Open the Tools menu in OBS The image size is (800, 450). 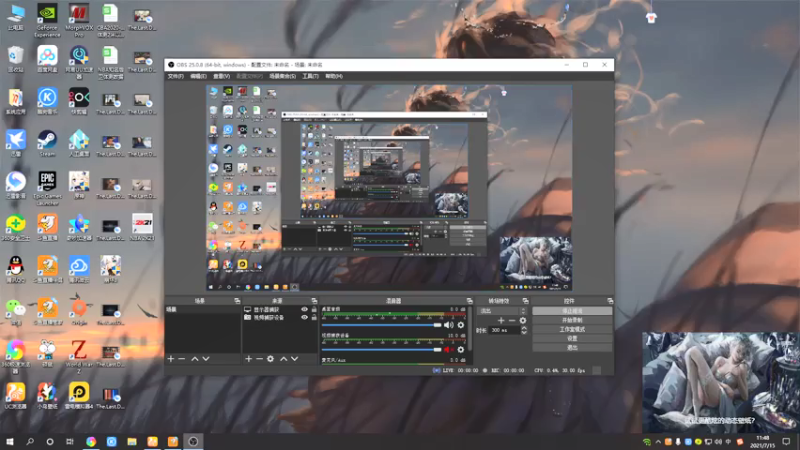310,76
